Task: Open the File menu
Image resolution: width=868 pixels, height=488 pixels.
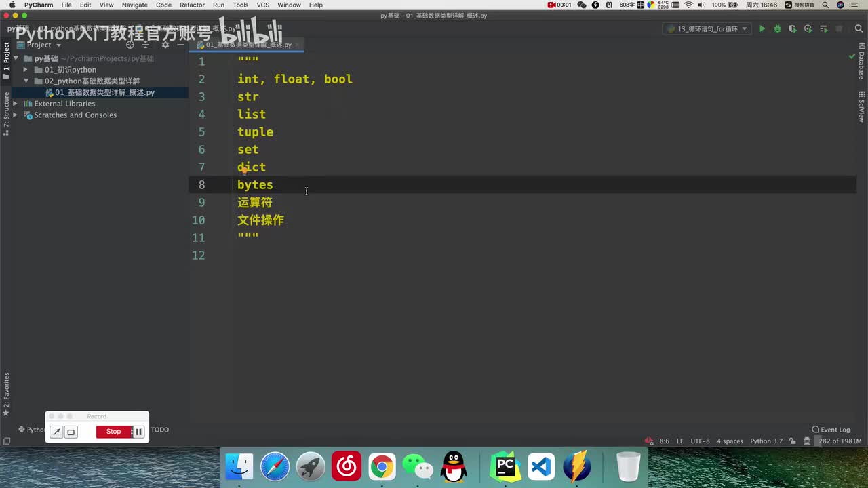Action: pyautogui.click(x=66, y=5)
